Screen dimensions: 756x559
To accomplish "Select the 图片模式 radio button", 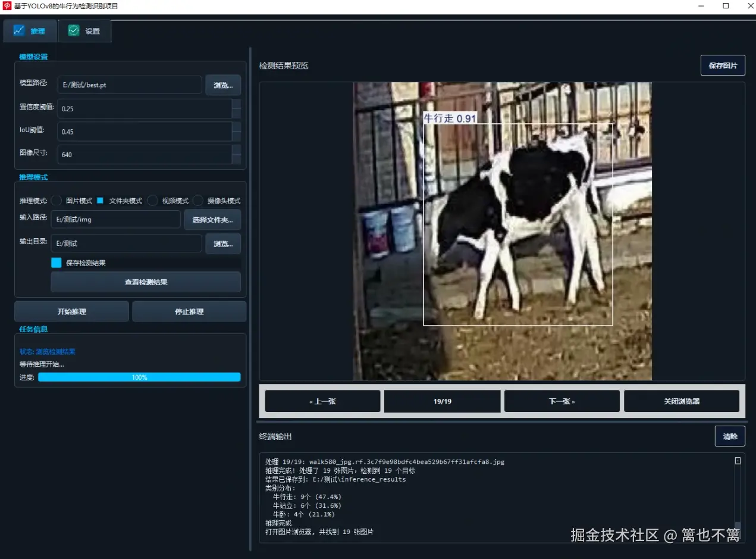I will tap(57, 201).
